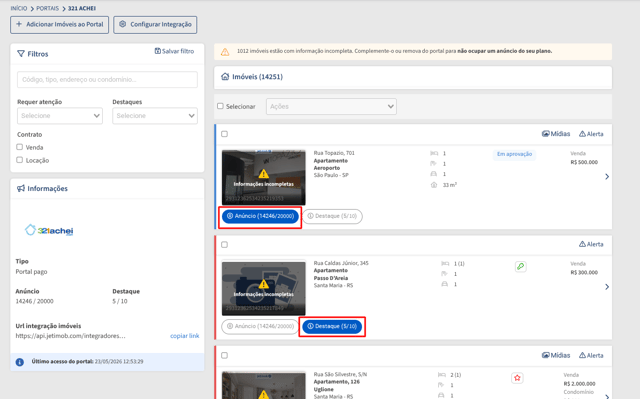Click the Salvar filtro save icon
This screenshot has height=399, width=640.
[158, 51]
